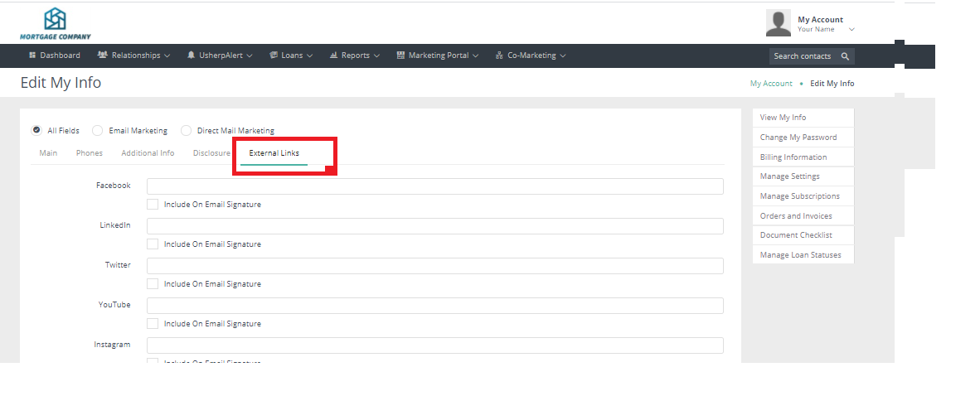Enable email signature checkbox under Twitter
This screenshot has height=396, width=980.
pos(153,283)
